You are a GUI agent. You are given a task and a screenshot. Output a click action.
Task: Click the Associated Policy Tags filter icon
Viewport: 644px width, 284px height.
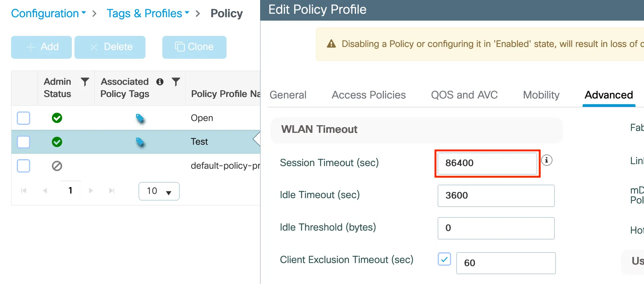point(176,82)
